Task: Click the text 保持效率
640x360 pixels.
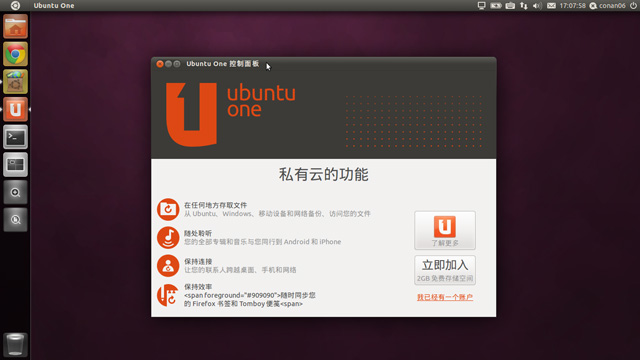Action: 198,287
